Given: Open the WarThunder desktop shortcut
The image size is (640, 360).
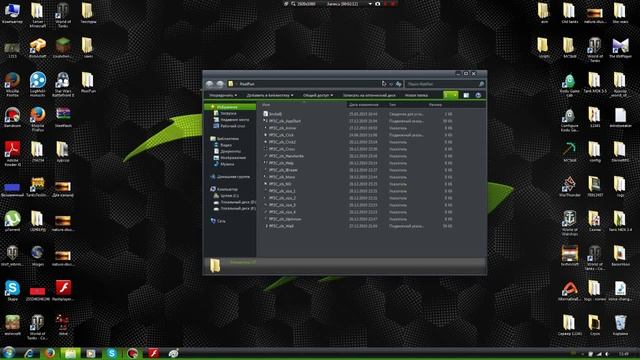Looking at the screenshot, I should (569, 187).
